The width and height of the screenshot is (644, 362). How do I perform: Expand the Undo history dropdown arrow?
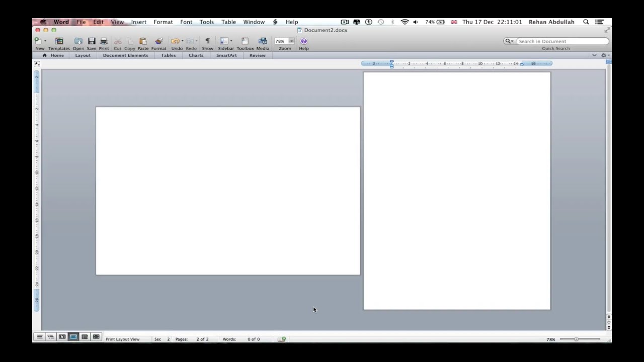(x=182, y=41)
